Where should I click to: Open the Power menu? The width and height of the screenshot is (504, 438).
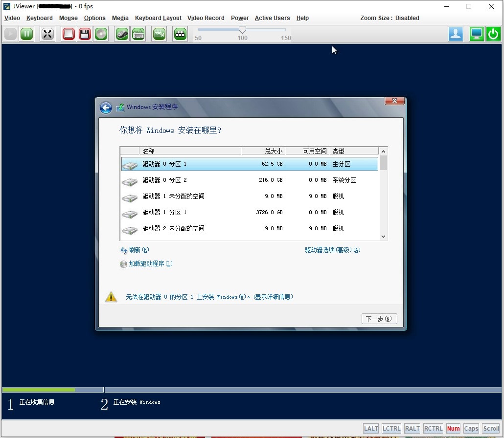pos(240,18)
